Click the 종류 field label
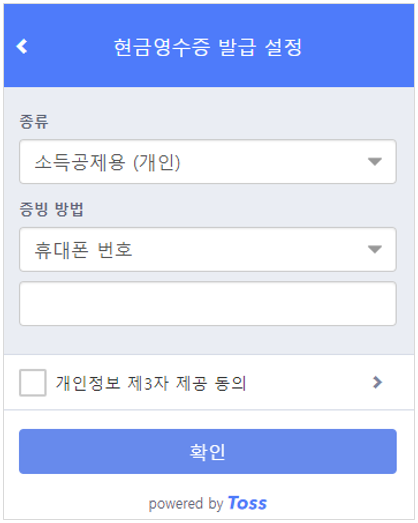418x523 pixels. point(34,121)
